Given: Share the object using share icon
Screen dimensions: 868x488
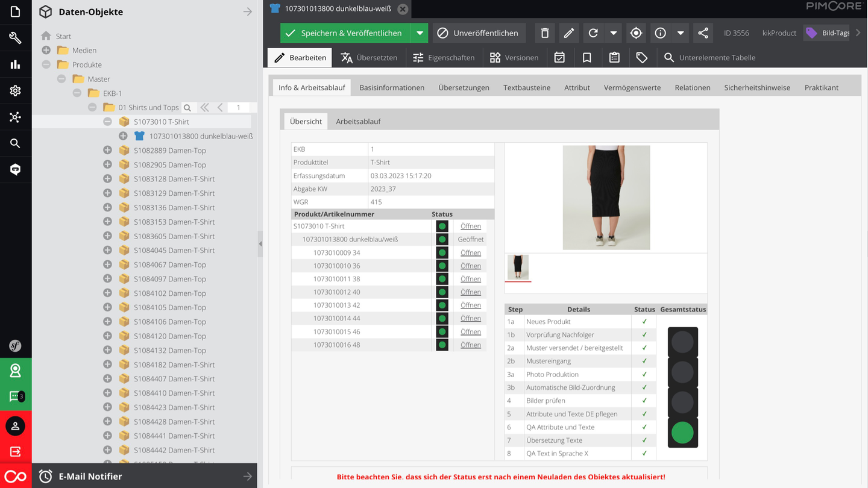Looking at the screenshot, I should click(702, 33).
